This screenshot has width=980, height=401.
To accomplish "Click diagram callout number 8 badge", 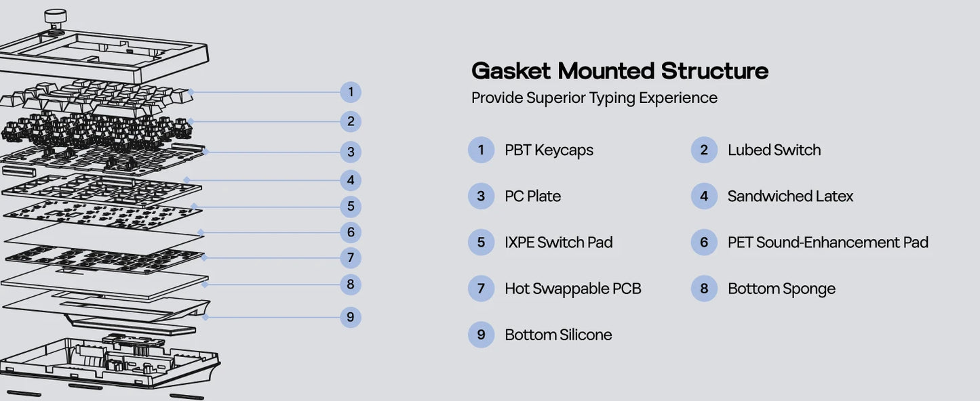I will click(x=350, y=284).
